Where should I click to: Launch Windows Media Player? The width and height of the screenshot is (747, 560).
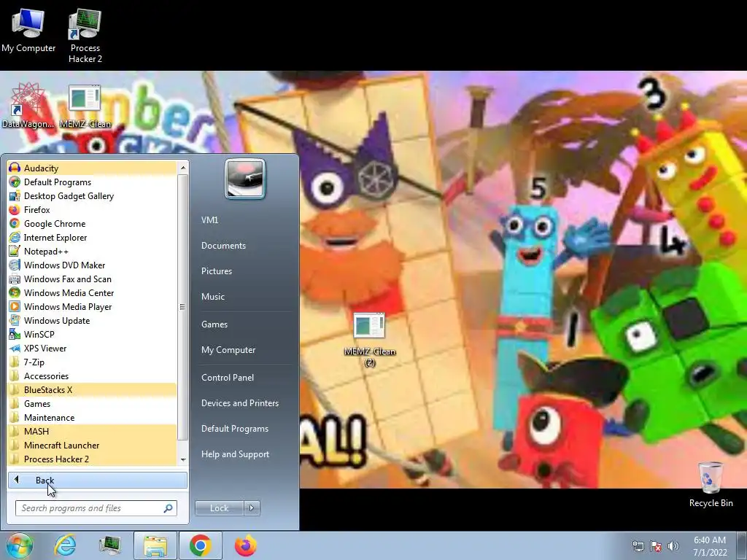92,306
